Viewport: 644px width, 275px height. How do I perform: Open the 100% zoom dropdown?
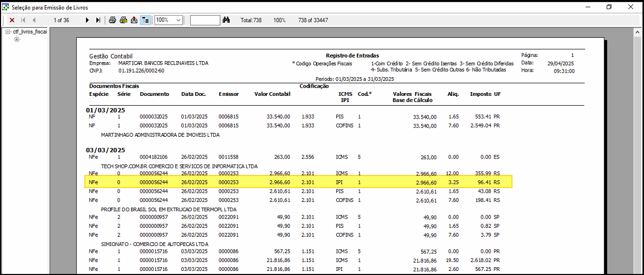tap(179, 20)
